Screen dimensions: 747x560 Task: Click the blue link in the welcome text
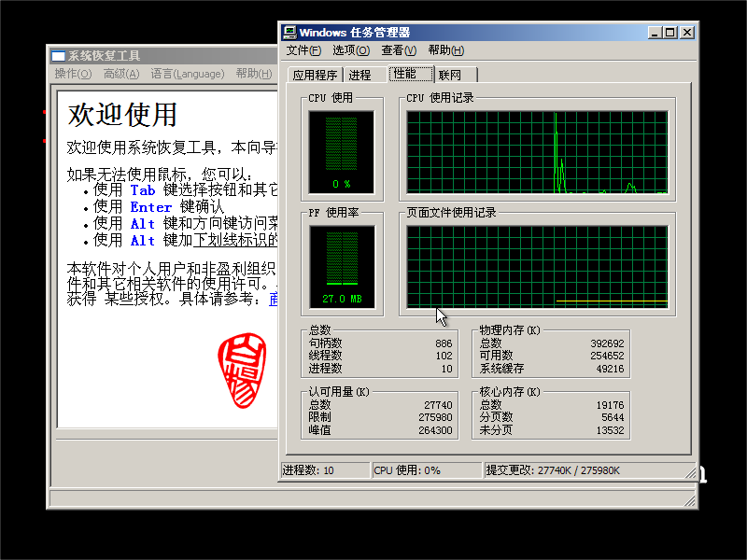pos(274,299)
